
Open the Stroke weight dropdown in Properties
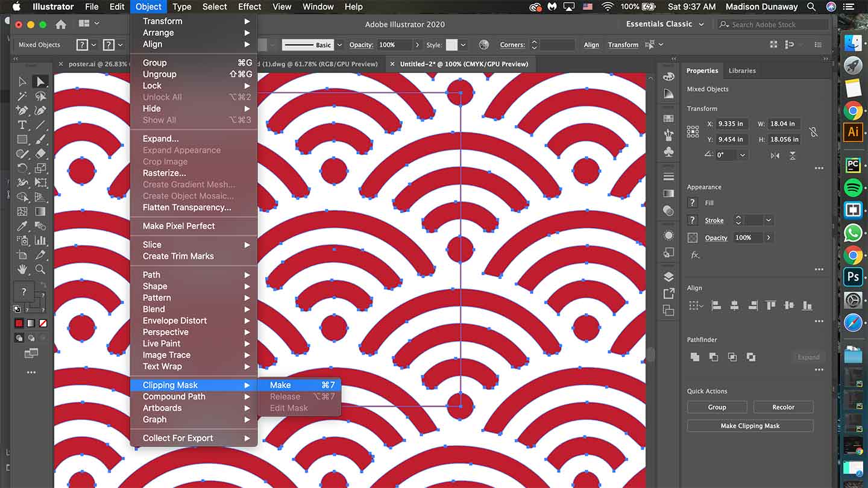769,221
